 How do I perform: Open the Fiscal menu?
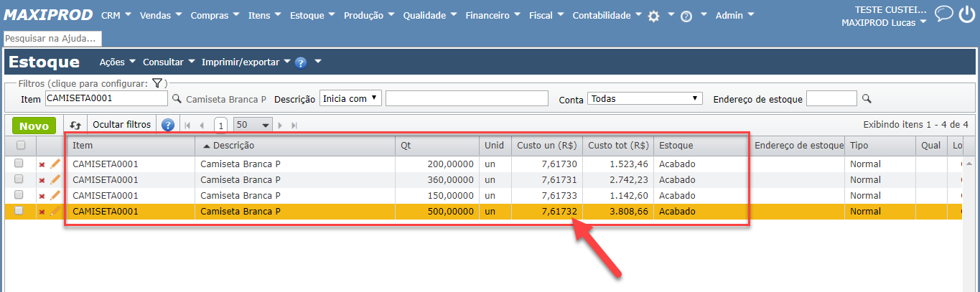pyautogui.click(x=546, y=15)
